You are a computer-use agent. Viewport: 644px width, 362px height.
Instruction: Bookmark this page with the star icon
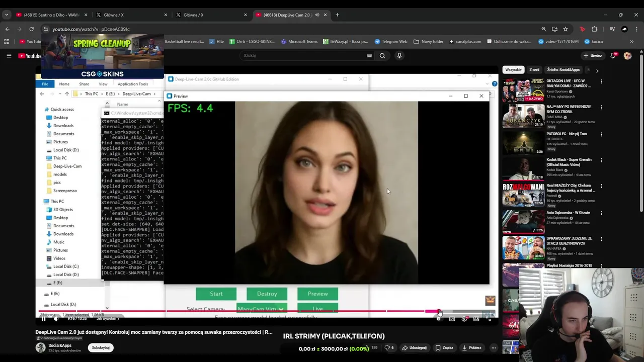[566, 29]
